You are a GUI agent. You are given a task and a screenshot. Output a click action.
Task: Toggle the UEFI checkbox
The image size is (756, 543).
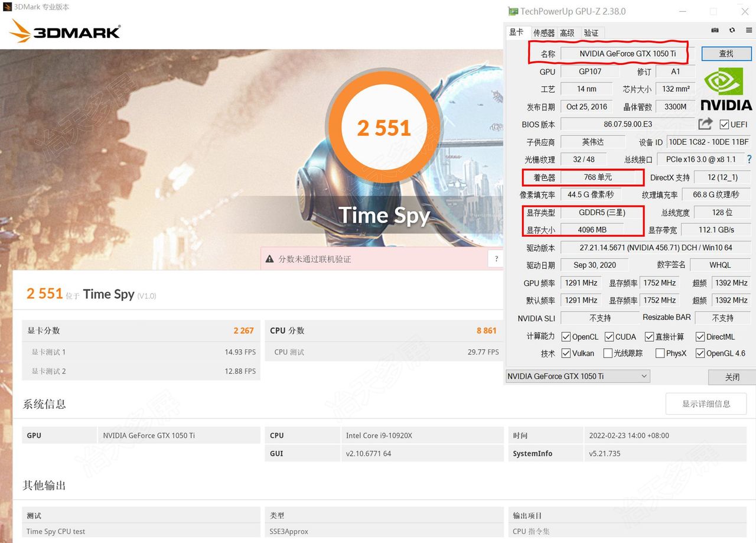[724, 124]
